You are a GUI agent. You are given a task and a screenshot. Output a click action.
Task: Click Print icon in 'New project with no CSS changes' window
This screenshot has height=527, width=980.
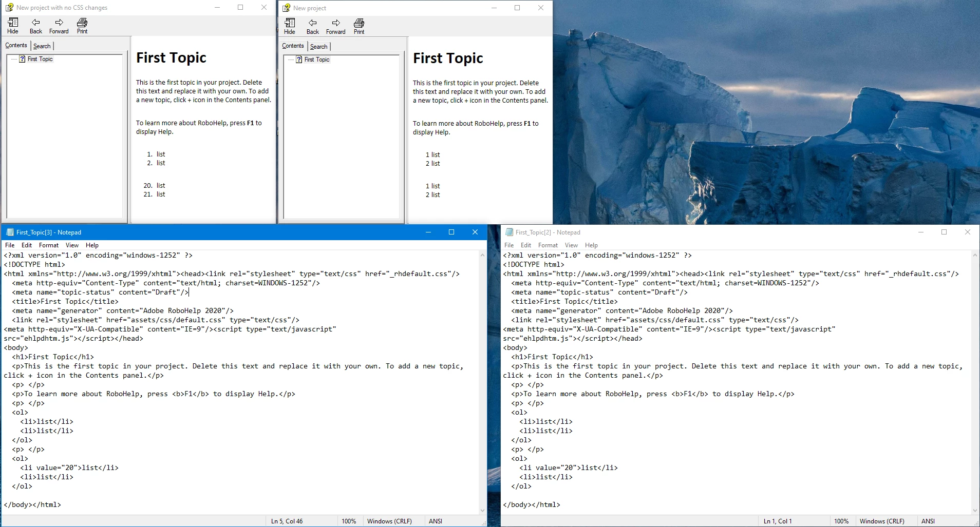(x=82, y=23)
